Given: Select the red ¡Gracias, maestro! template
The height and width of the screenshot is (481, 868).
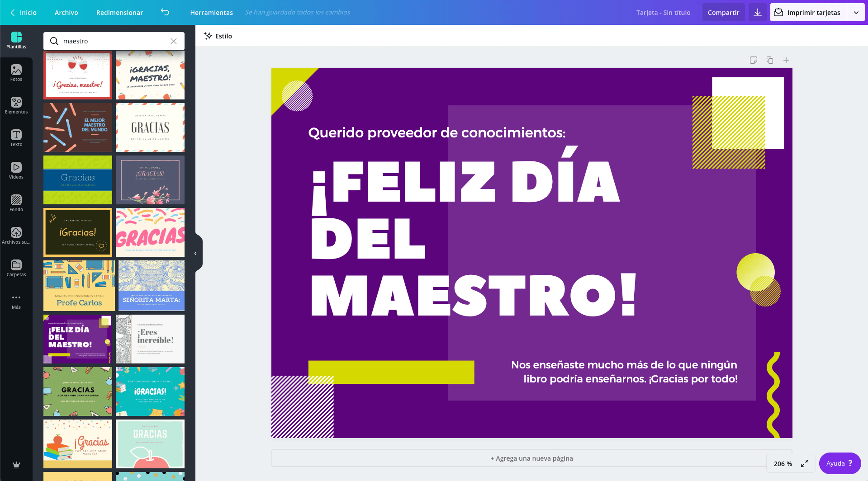Looking at the screenshot, I should point(78,75).
